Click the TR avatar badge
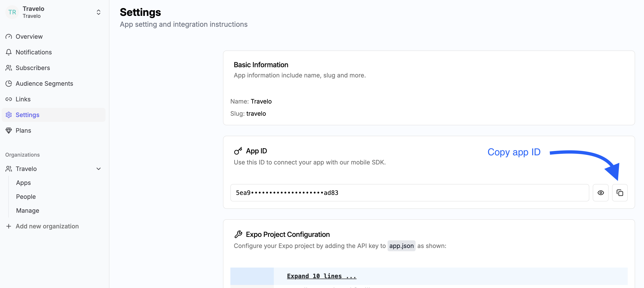The width and height of the screenshot is (644, 288). pyautogui.click(x=12, y=12)
